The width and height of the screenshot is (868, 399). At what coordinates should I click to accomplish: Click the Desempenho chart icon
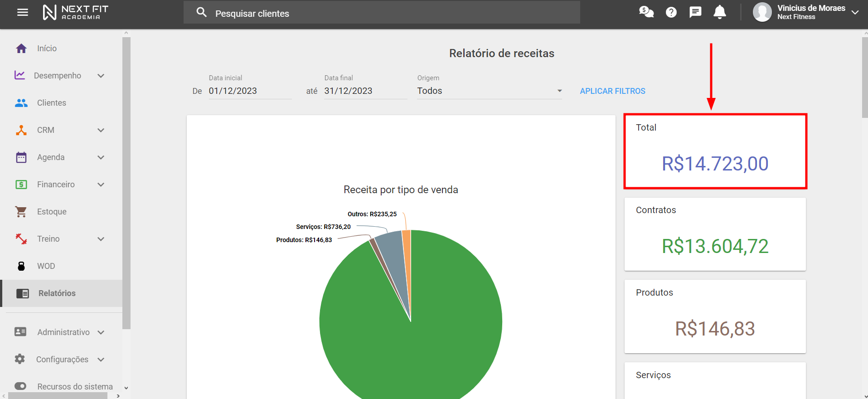(x=19, y=75)
